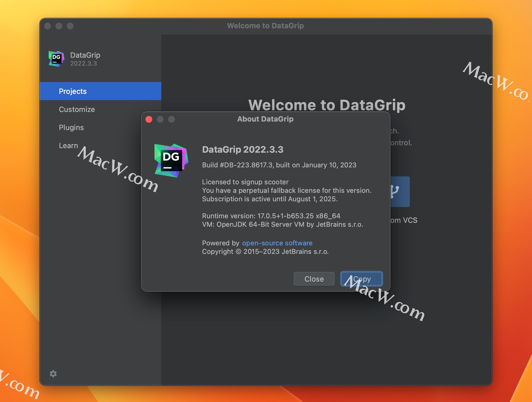This screenshot has height=402, width=532.
Task: Open the open-source software link
Action: tap(277, 243)
